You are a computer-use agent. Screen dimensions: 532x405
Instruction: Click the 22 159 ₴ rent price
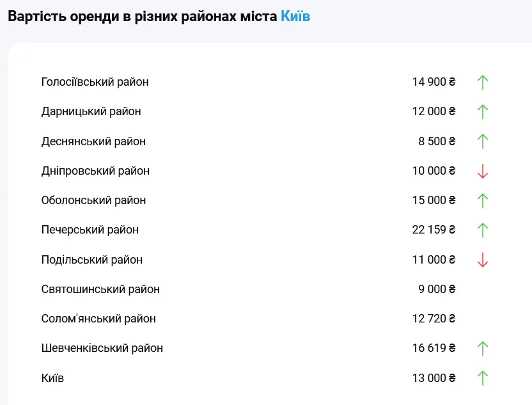tap(434, 230)
